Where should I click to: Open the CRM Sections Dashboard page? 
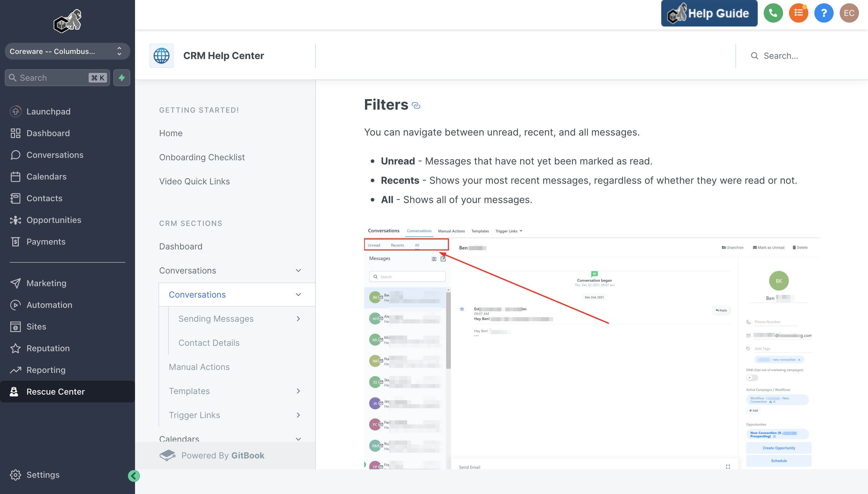pyautogui.click(x=181, y=246)
